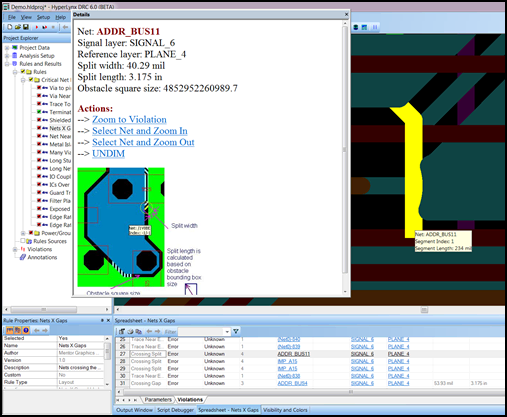Open the Filter dropdown arrow
The image size is (507, 417).
pyautogui.click(x=227, y=332)
